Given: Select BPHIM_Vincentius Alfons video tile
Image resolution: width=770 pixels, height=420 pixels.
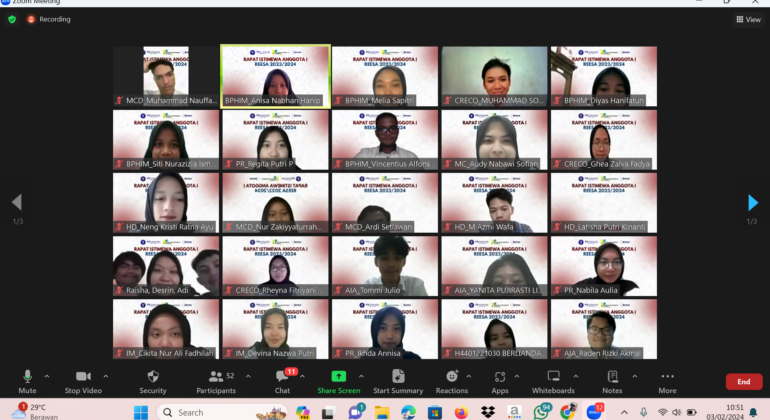Looking at the screenshot, I should [x=385, y=140].
